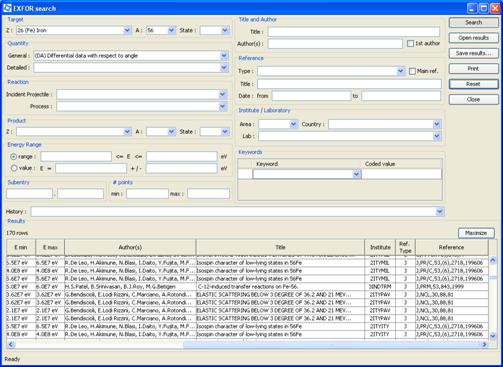
Task: Click the Coded value cell in Keywords table
Action: [x=402, y=174]
